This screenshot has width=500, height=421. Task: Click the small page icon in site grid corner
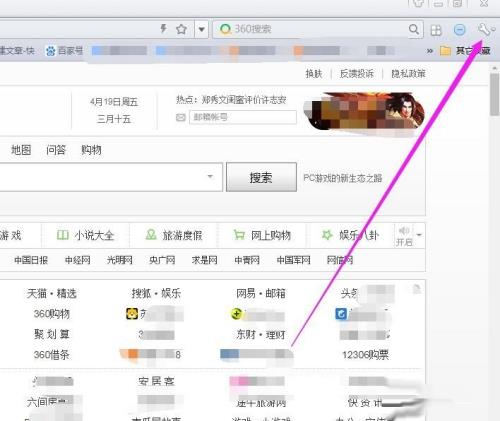coord(416,289)
